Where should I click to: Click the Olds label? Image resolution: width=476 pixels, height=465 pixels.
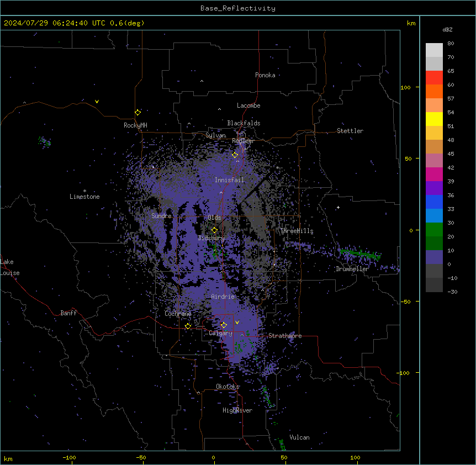point(214,218)
